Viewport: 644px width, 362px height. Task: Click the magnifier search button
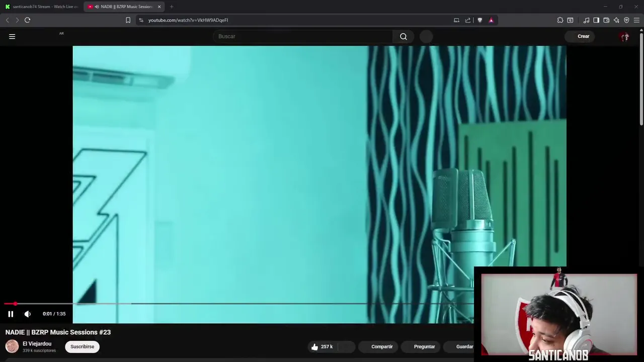point(404,36)
